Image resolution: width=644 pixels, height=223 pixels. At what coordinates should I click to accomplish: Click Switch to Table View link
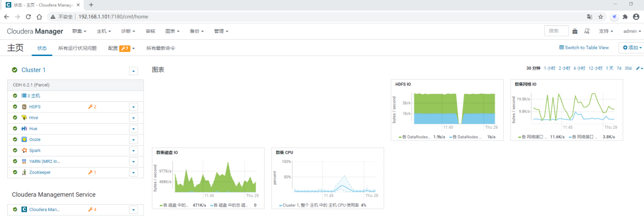584,47
